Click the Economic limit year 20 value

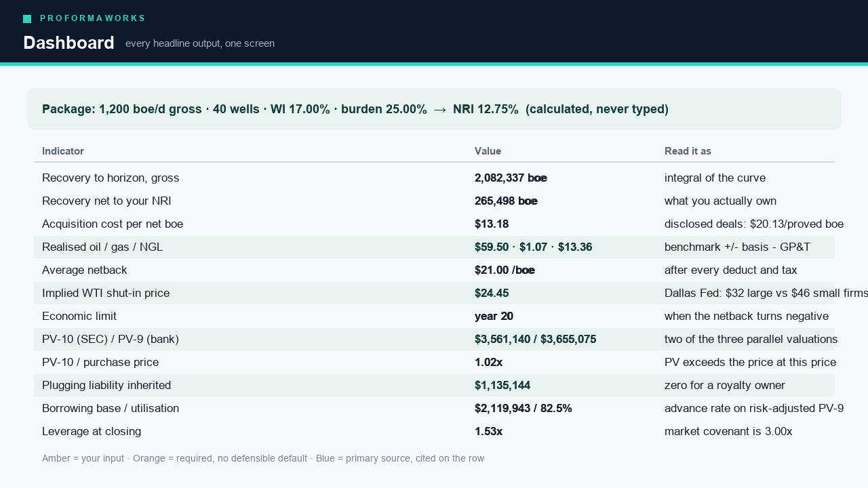[x=494, y=316]
